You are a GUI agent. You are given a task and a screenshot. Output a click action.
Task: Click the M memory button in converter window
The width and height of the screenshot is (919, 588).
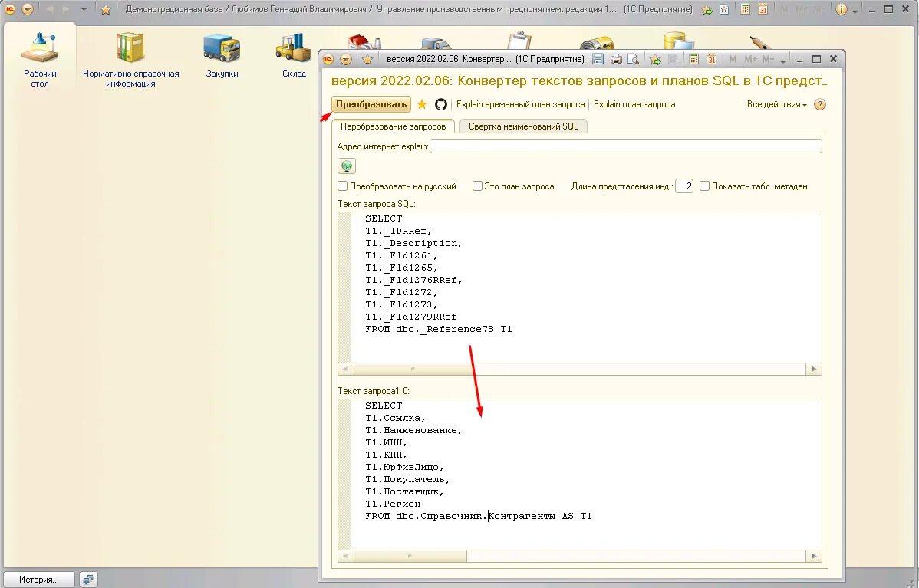pos(733,59)
